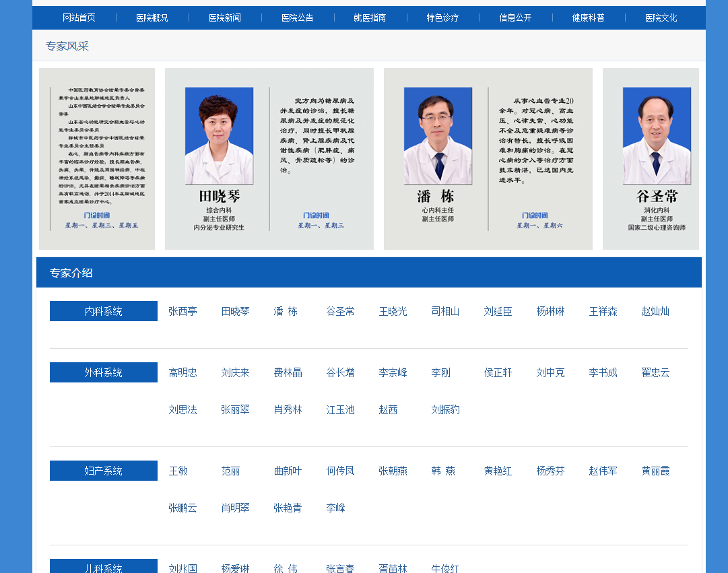728x573 pixels.
Task: Open 医院公告 navigation item
Action: 297,18
